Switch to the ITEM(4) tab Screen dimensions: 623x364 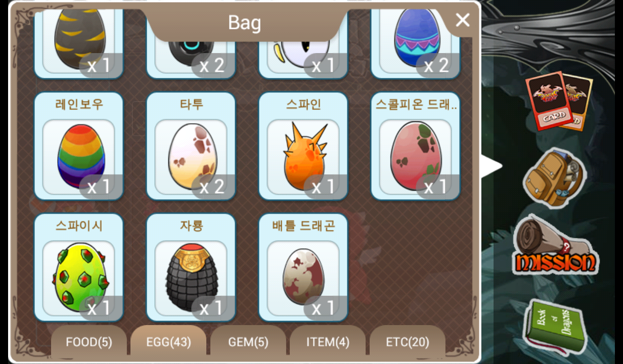(x=328, y=342)
